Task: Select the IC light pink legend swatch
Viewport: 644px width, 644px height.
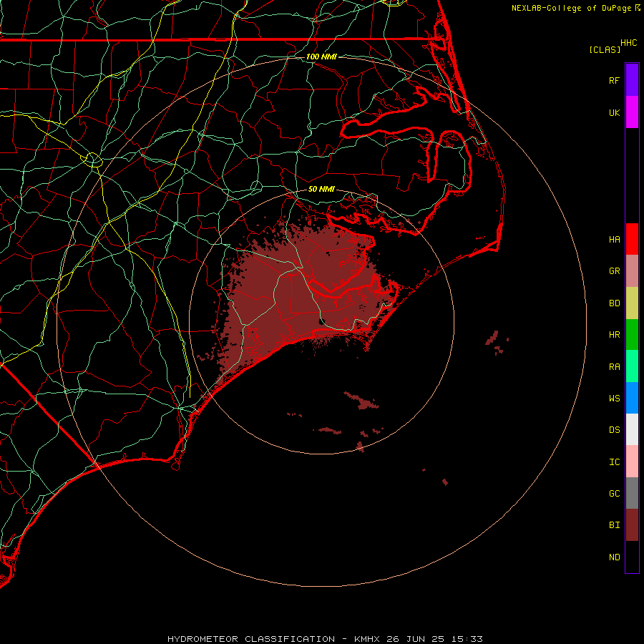Action: (632, 462)
